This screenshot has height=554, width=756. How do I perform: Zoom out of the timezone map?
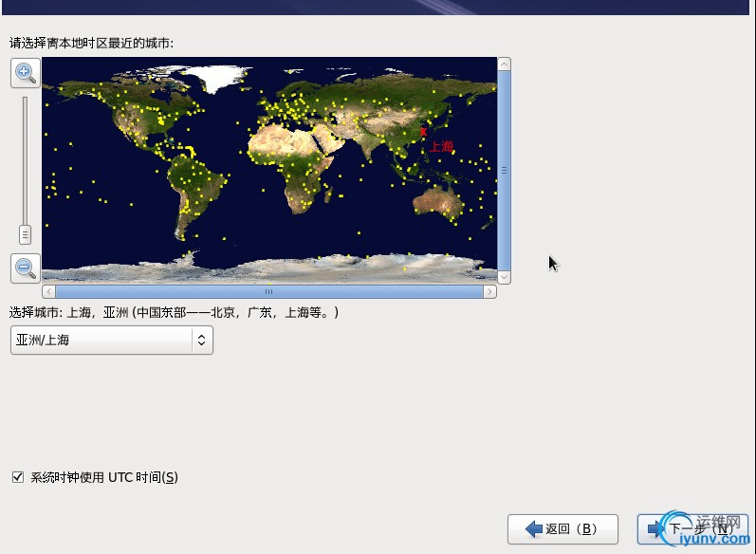[25, 268]
